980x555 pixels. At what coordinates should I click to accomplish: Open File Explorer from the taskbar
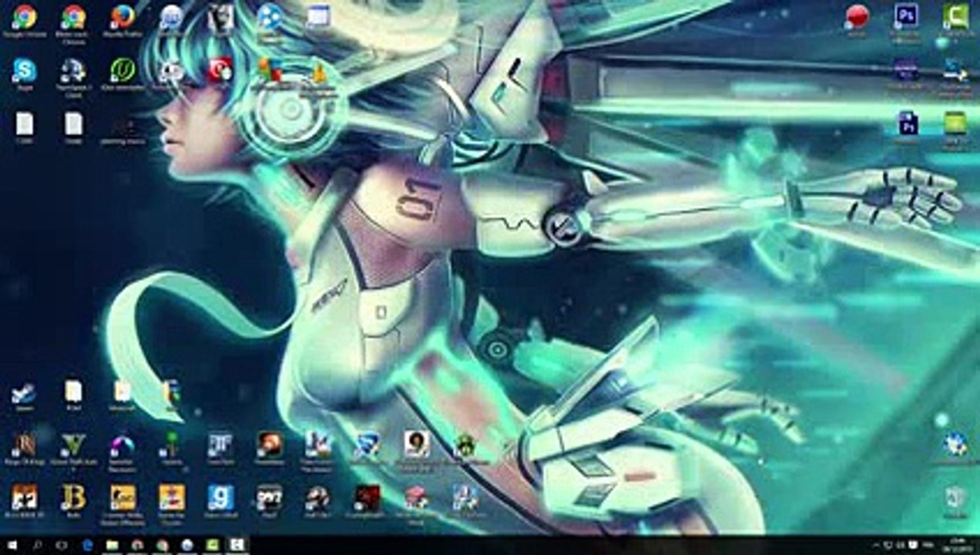click(112, 546)
